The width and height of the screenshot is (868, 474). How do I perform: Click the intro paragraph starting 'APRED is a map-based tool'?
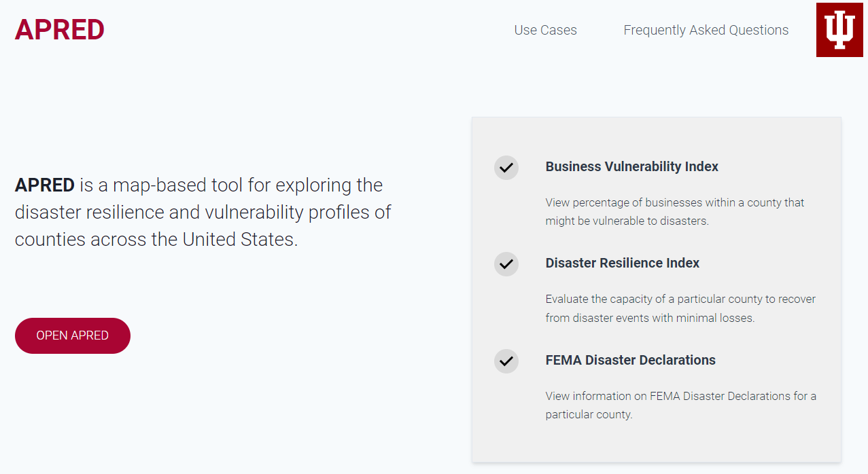coord(203,212)
